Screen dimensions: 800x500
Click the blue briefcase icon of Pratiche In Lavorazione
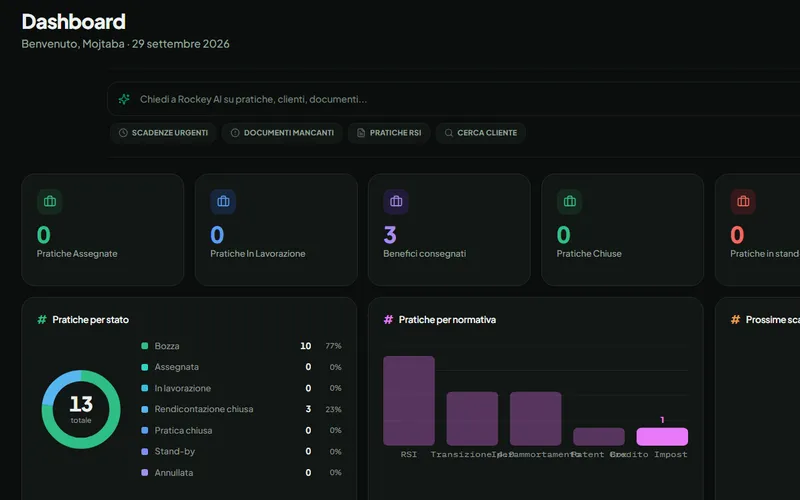223,201
